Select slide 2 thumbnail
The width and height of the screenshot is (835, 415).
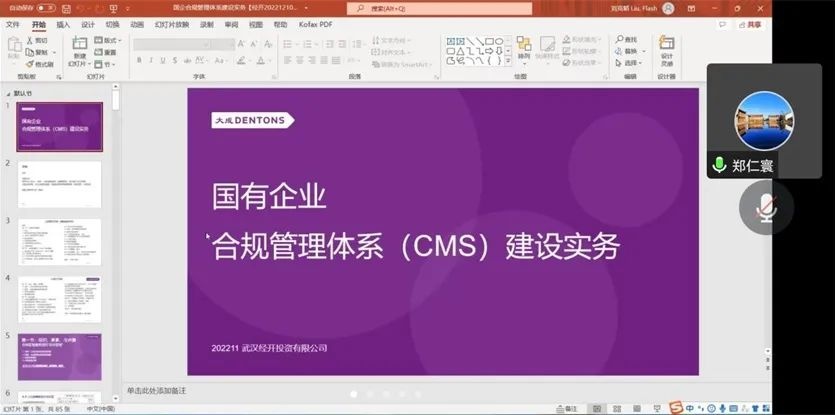59,184
